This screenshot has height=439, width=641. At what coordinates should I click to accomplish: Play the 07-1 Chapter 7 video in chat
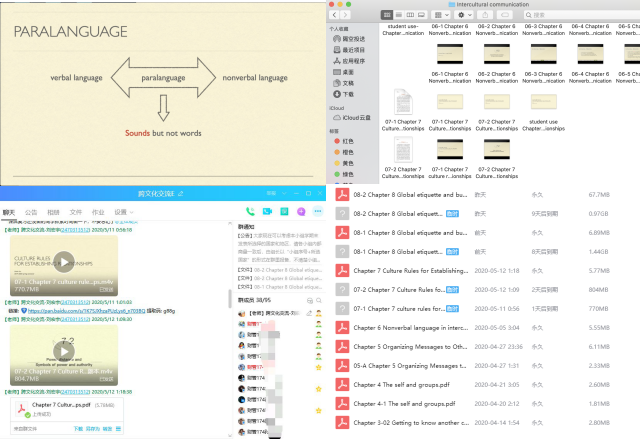click(64, 262)
